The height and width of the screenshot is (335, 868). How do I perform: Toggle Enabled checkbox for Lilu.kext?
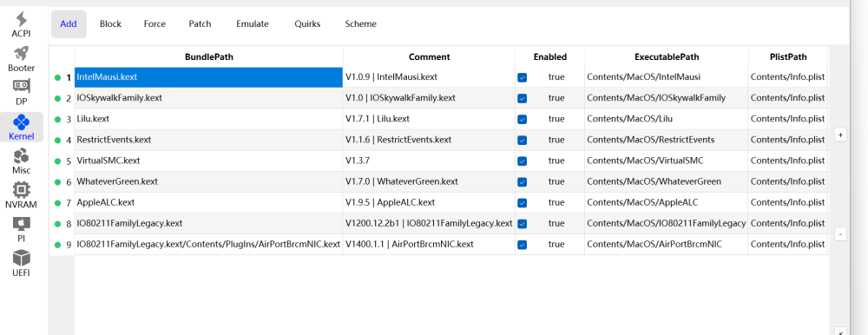coord(522,119)
